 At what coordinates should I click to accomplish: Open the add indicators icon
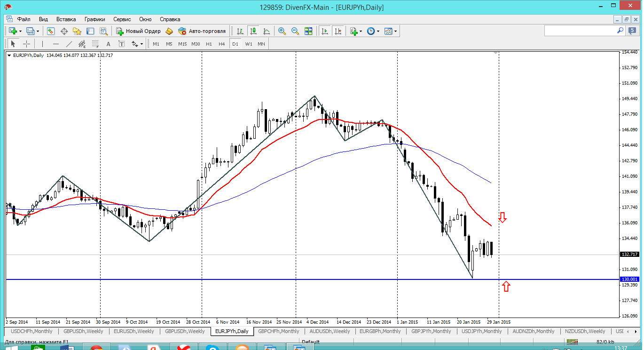353,31
